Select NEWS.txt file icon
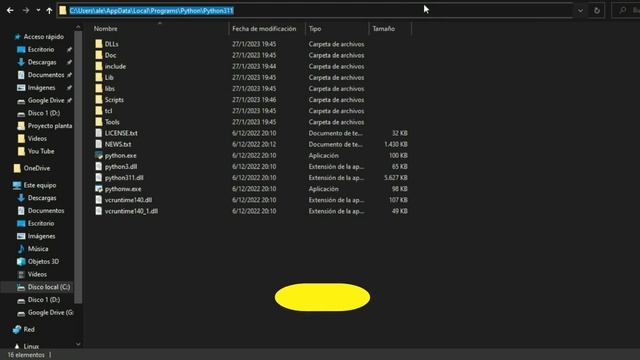 tap(99, 144)
